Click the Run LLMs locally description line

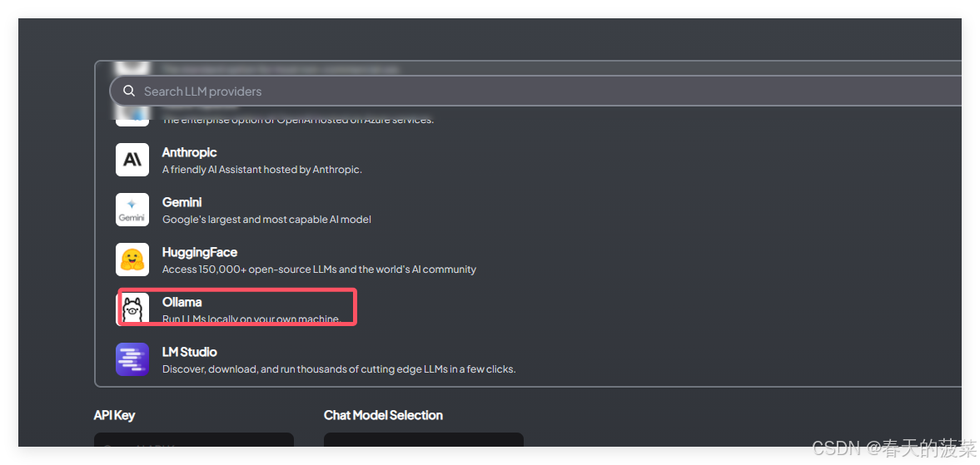coord(252,319)
